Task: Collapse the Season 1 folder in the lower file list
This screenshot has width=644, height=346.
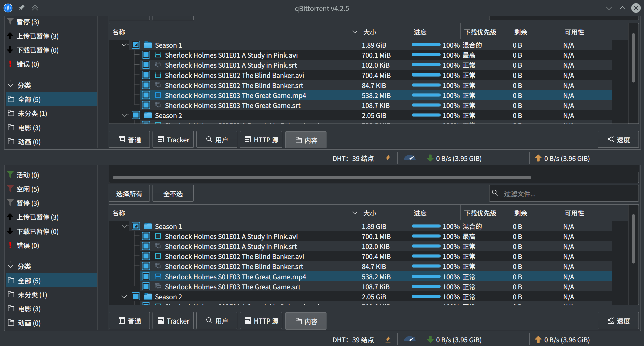Action: pos(124,226)
